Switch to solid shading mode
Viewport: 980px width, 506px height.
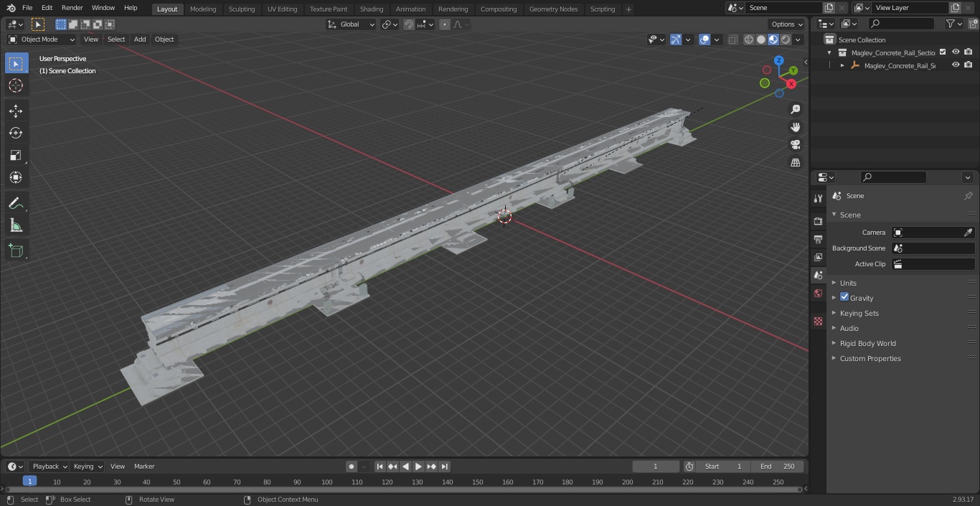point(761,39)
